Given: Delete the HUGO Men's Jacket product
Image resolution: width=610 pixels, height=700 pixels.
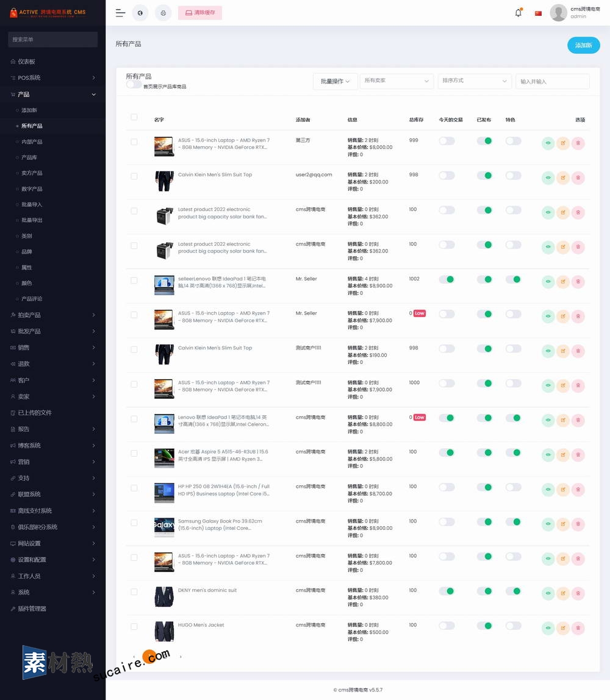Looking at the screenshot, I should 578,628.
